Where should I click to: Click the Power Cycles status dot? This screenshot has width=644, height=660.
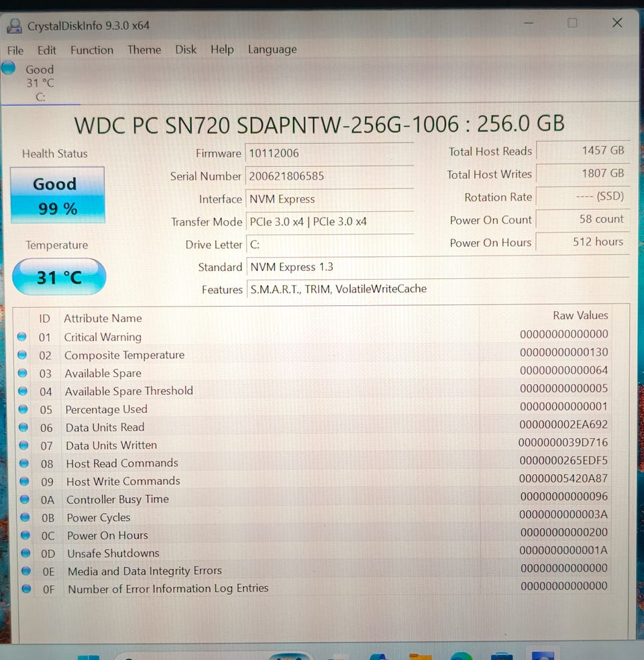pos(25,517)
